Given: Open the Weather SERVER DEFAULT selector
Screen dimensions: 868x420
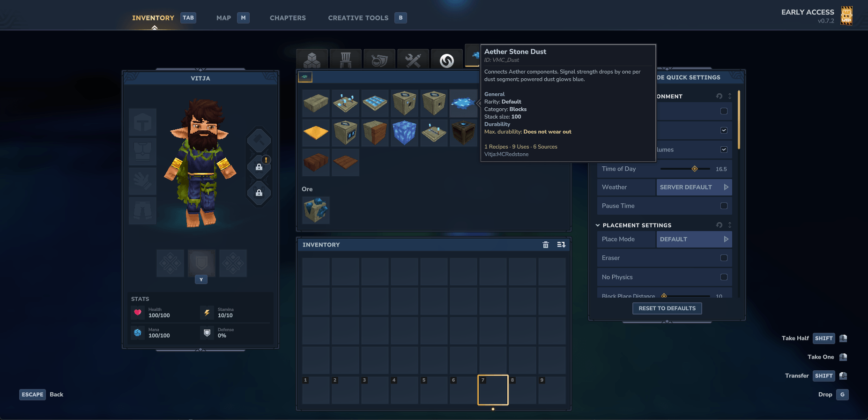Looking at the screenshot, I should (x=694, y=187).
